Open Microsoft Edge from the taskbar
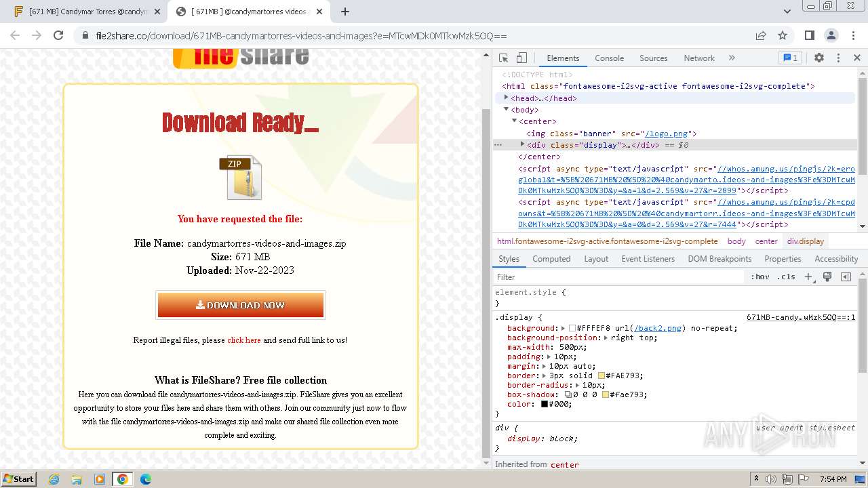The image size is (868, 488). (x=145, y=479)
